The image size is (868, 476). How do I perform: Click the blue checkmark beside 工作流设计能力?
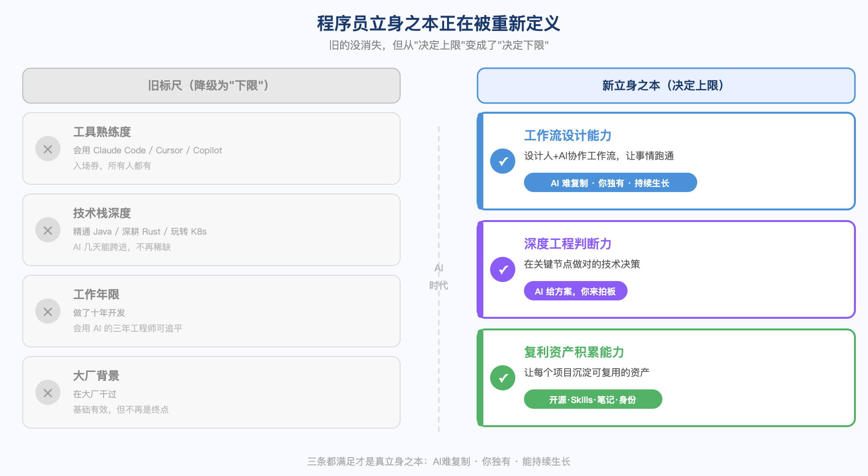coord(503,161)
